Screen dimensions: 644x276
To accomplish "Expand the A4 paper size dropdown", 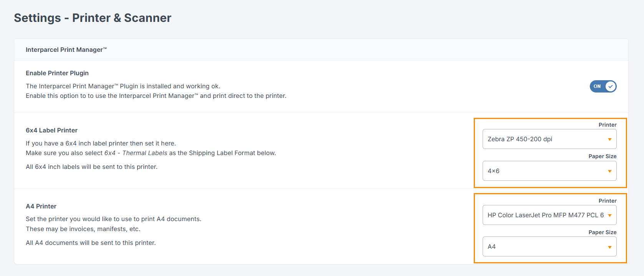I will 546,246.
